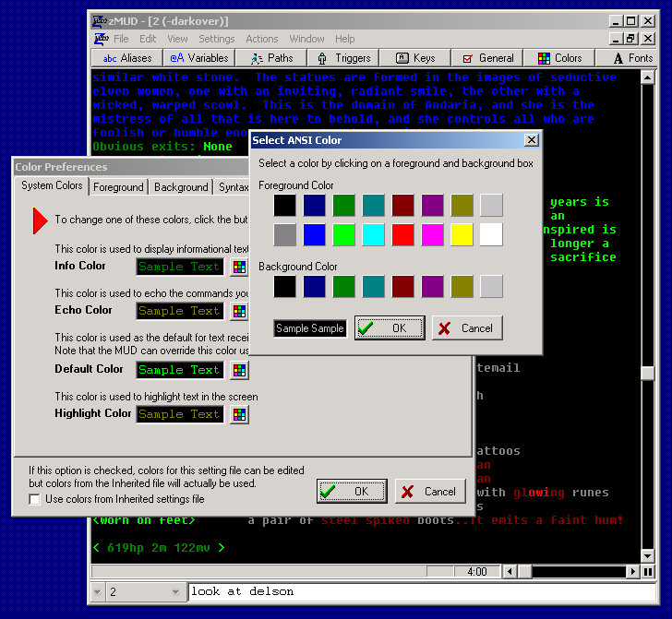The height and width of the screenshot is (619, 672).
Task: Select olive foreground color swatch
Action: pos(462,205)
